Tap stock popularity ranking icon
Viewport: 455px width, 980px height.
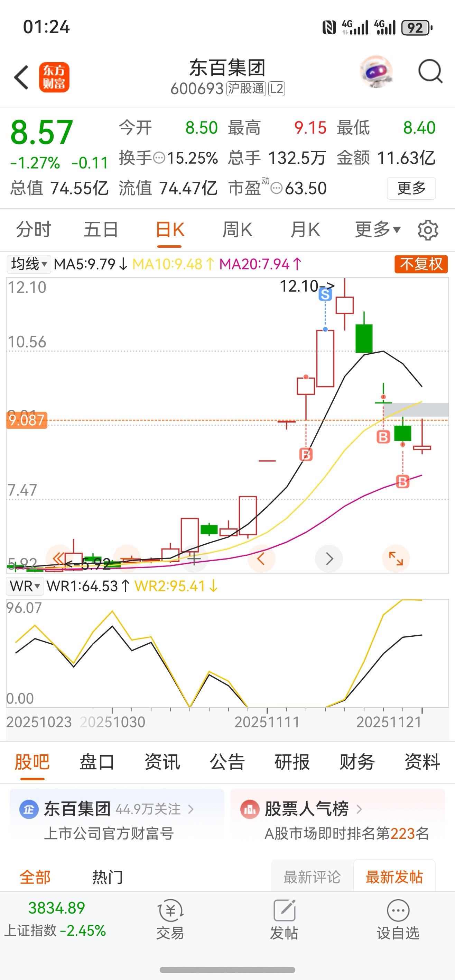click(249, 809)
